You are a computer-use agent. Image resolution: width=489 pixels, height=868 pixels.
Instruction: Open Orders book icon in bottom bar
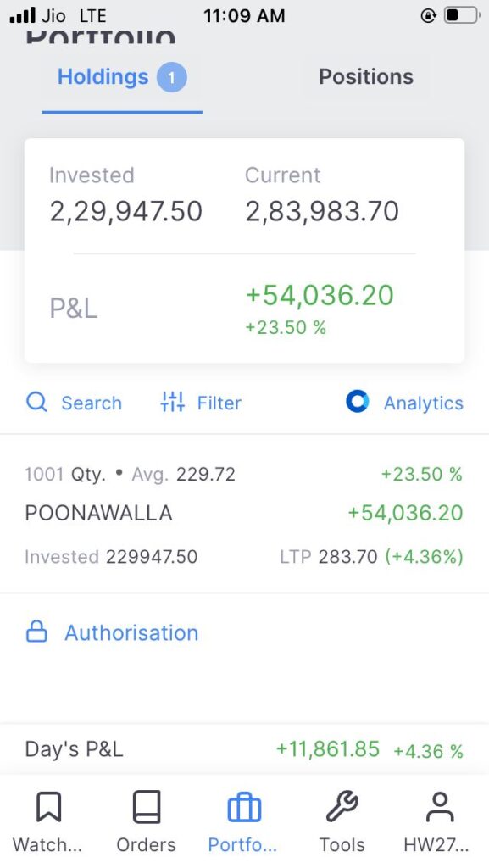tap(147, 807)
